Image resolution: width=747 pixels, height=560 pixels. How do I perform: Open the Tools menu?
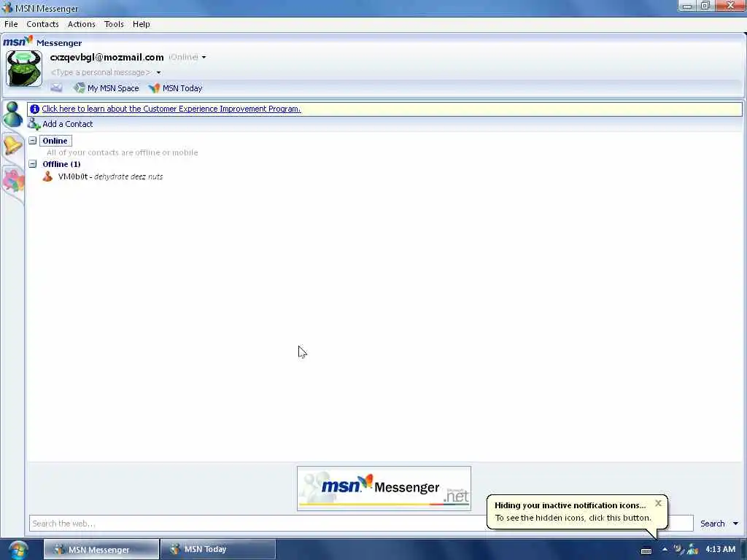click(x=114, y=24)
